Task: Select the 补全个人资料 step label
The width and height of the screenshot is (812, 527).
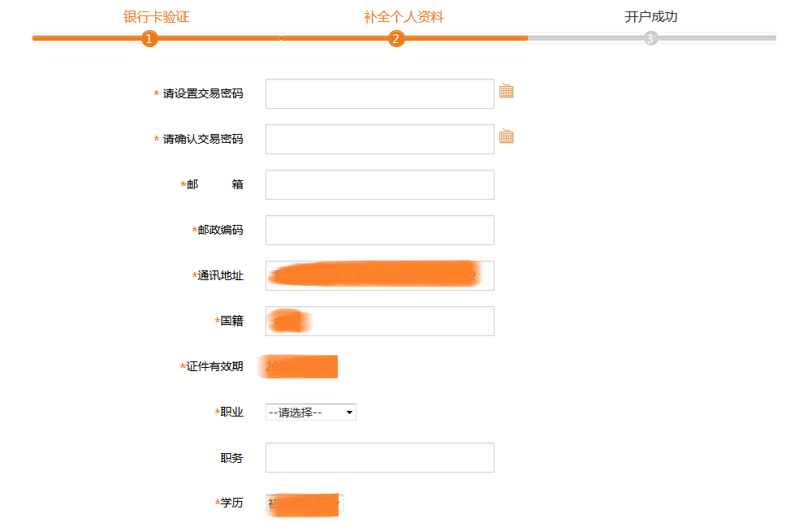Action: (404, 17)
